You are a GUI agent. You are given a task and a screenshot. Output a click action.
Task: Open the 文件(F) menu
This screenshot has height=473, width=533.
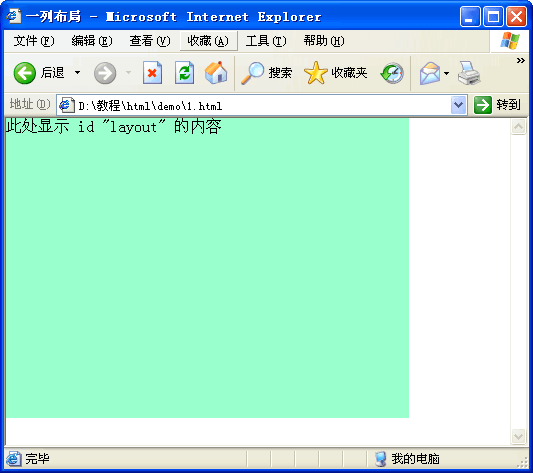[34, 41]
